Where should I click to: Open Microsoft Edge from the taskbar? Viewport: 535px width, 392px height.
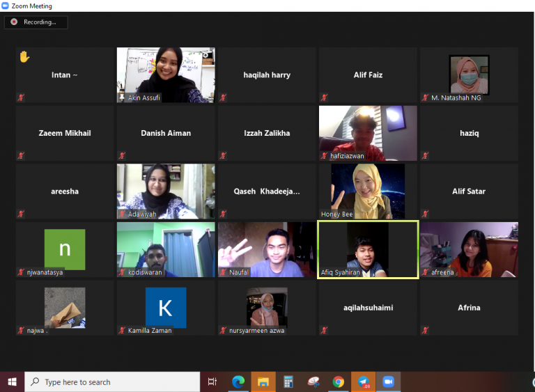tap(238, 382)
